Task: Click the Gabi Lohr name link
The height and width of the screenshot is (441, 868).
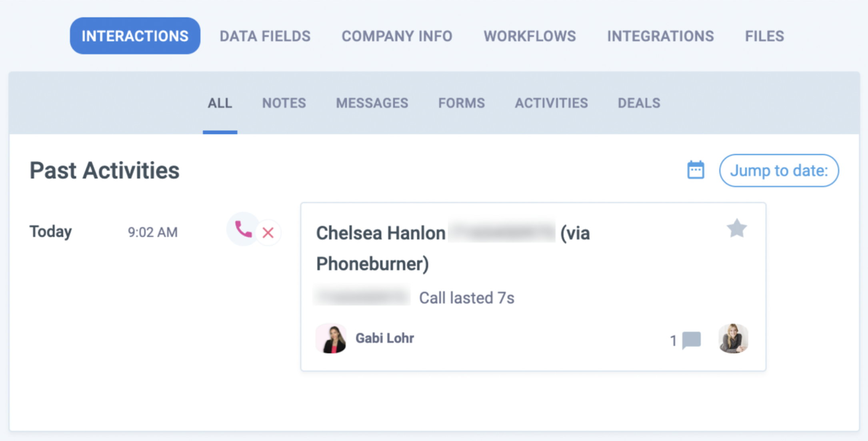Action: point(384,338)
